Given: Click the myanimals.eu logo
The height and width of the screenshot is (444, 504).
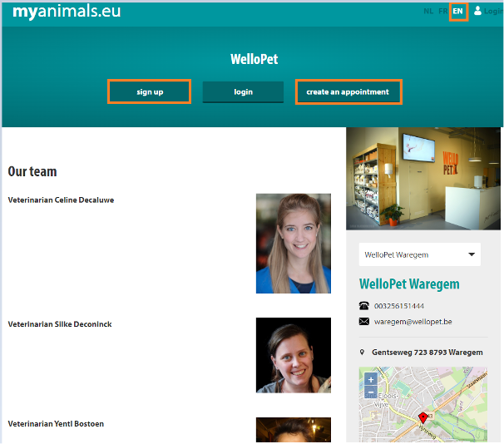Looking at the screenshot, I should pos(67,12).
